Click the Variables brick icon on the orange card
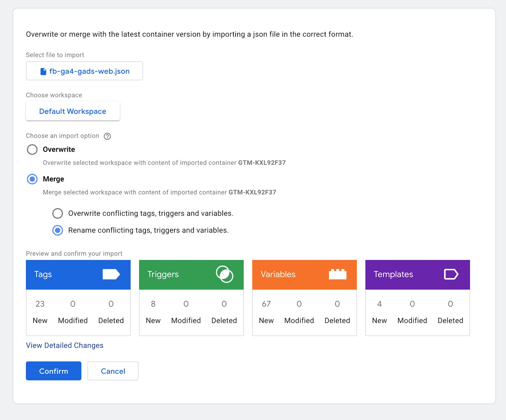This screenshot has width=506, height=420. coord(338,274)
